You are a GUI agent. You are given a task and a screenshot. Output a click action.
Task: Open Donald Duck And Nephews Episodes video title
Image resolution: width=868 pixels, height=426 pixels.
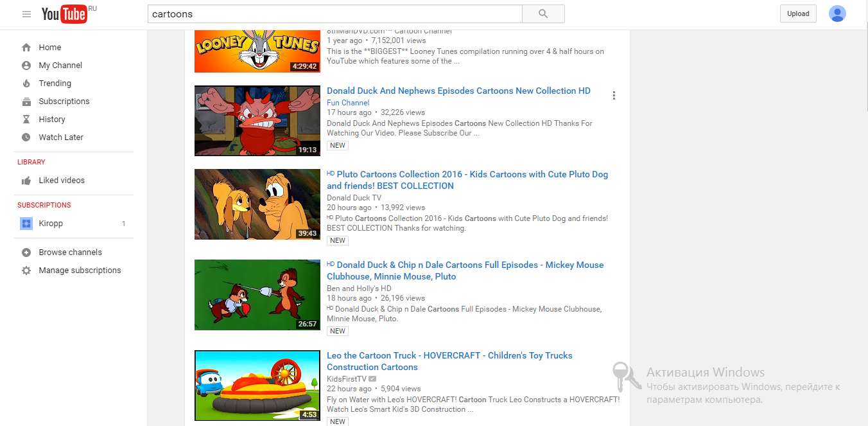pos(458,91)
